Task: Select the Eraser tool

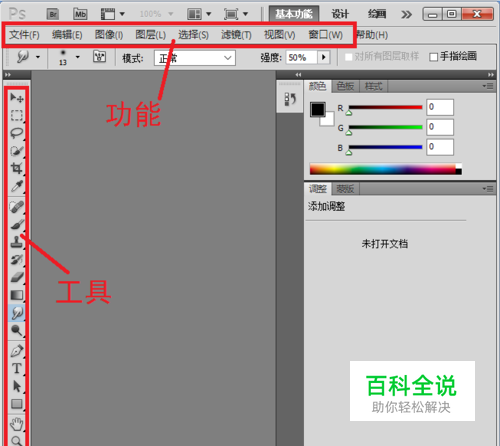Action: tap(17, 277)
